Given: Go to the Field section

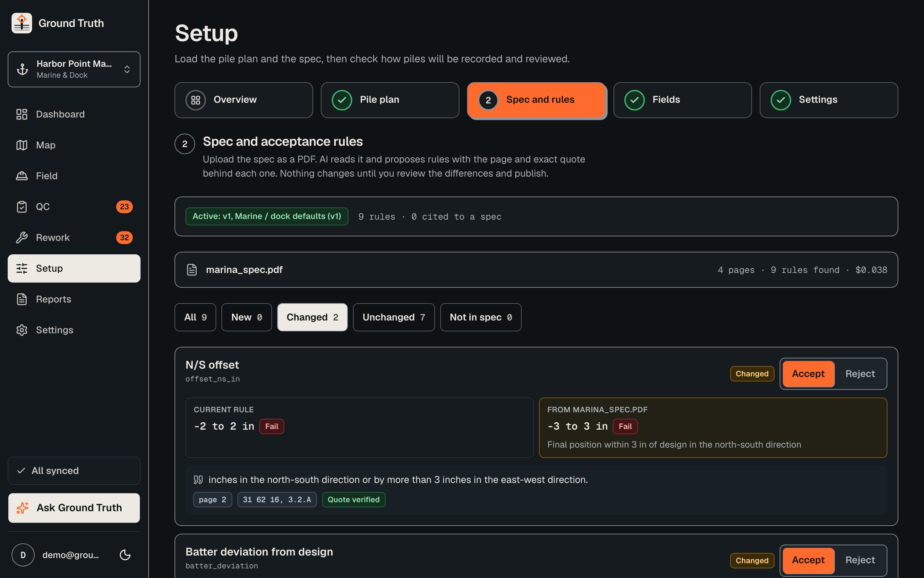Looking at the screenshot, I should pos(74,176).
